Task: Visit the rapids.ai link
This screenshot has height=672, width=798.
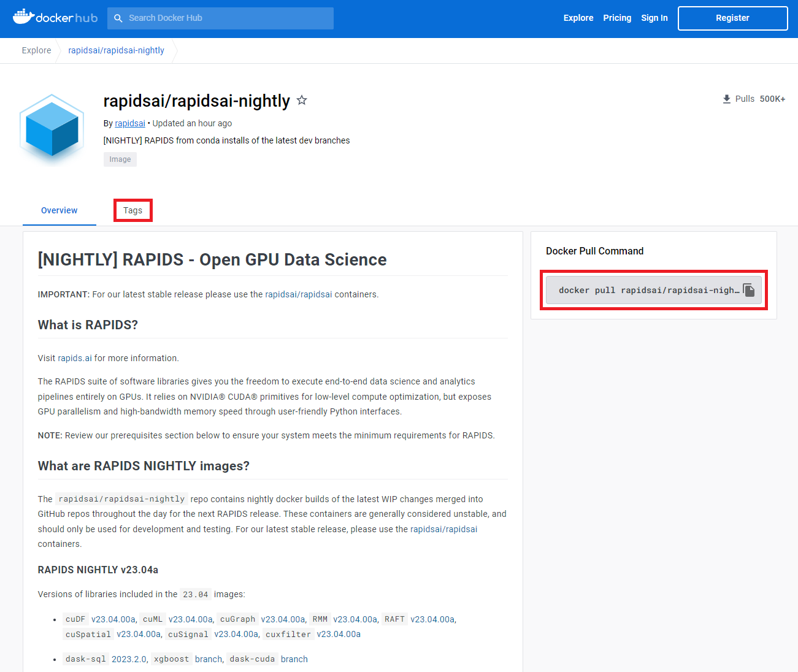Action: pyautogui.click(x=75, y=358)
